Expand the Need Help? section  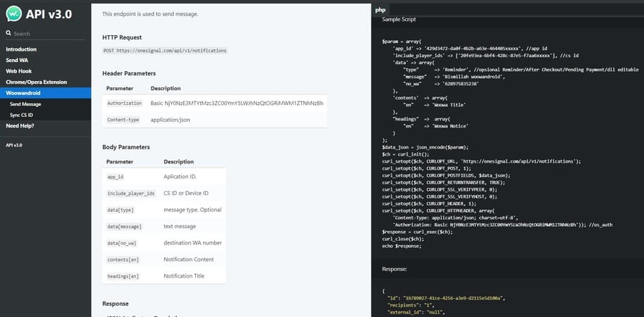click(x=20, y=125)
